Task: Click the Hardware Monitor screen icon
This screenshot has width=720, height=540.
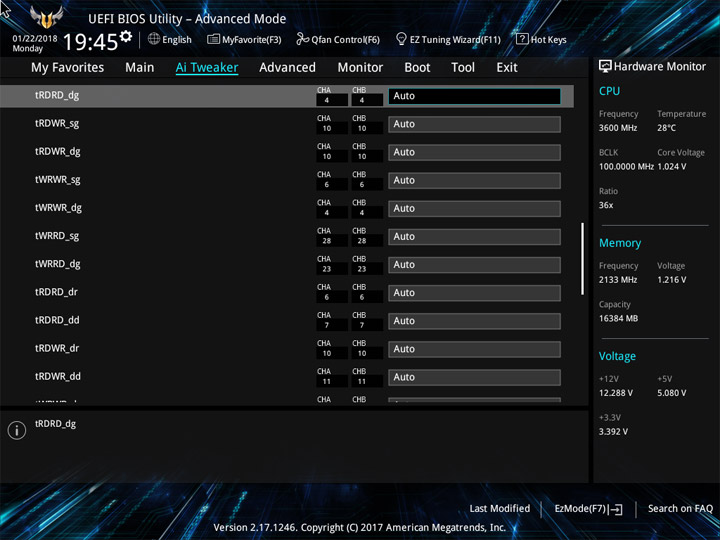Action: pos(605,67)
